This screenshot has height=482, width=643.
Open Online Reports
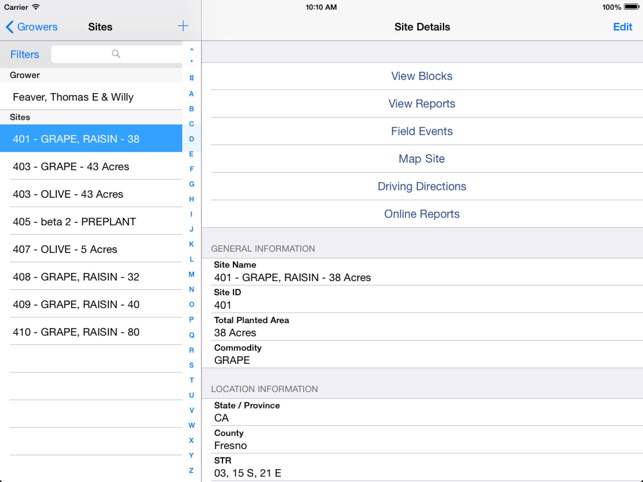pos(421,214)
